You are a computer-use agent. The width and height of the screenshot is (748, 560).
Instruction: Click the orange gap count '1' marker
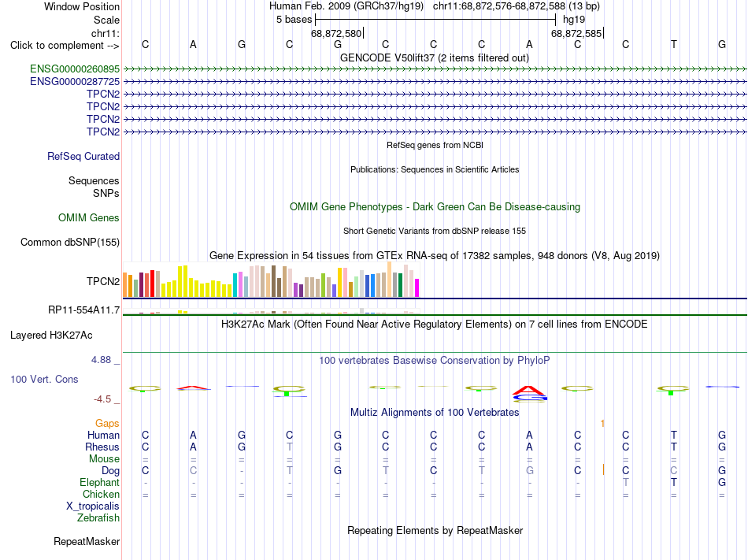coord(602,423)
